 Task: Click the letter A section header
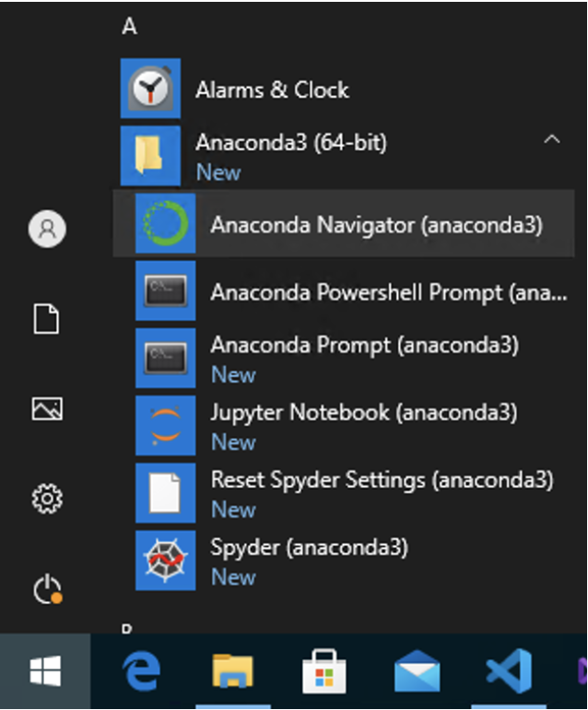129,27
